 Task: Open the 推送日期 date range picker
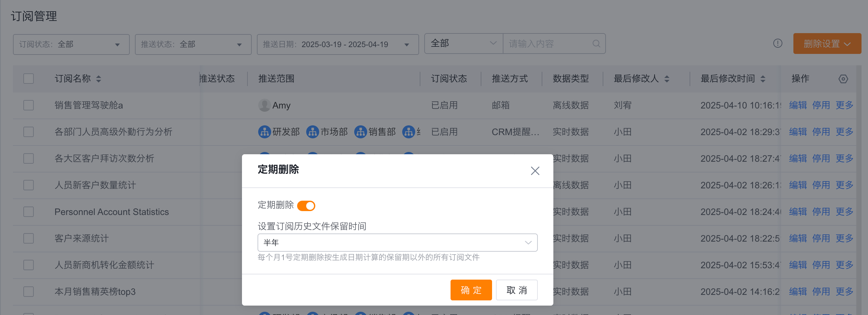point(338,44)
